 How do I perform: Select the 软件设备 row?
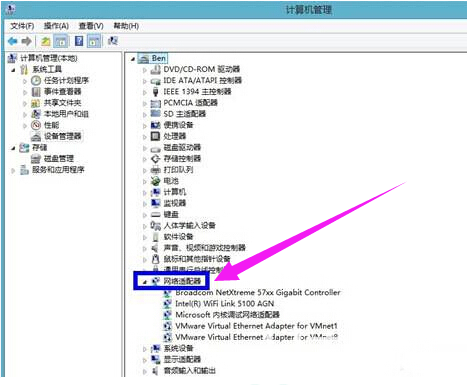click(x=178, y=237)
